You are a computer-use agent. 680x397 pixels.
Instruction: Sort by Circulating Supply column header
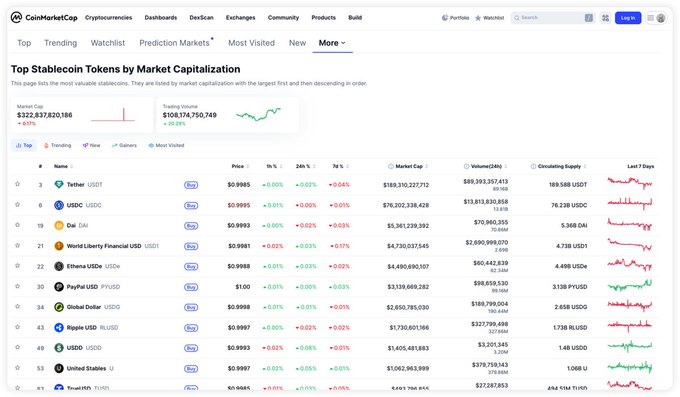562,167
